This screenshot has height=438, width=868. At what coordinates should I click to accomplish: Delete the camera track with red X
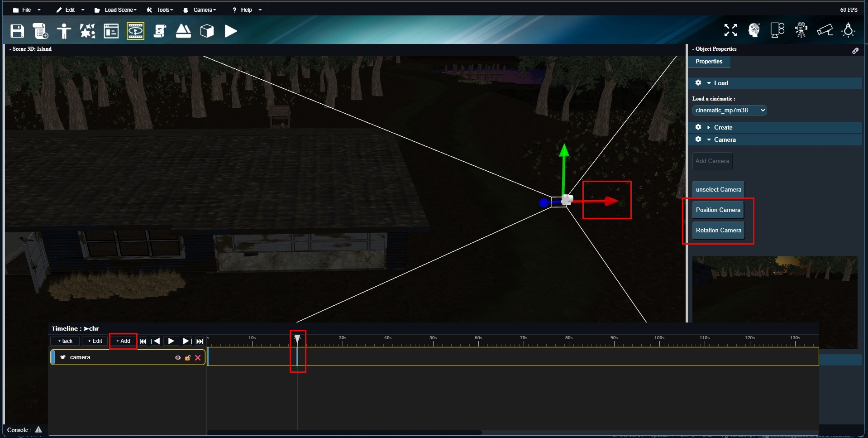(198, 358)
